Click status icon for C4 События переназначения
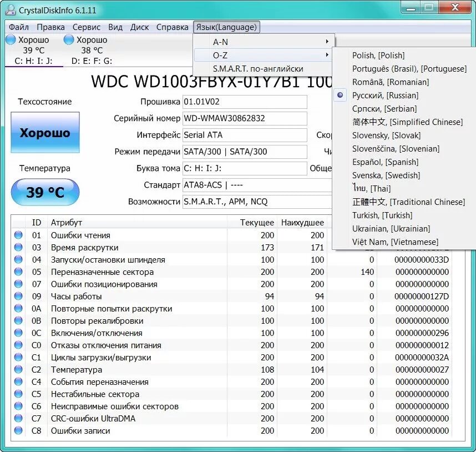The height and width of the screenshot is (452, 476). [18, 381]
